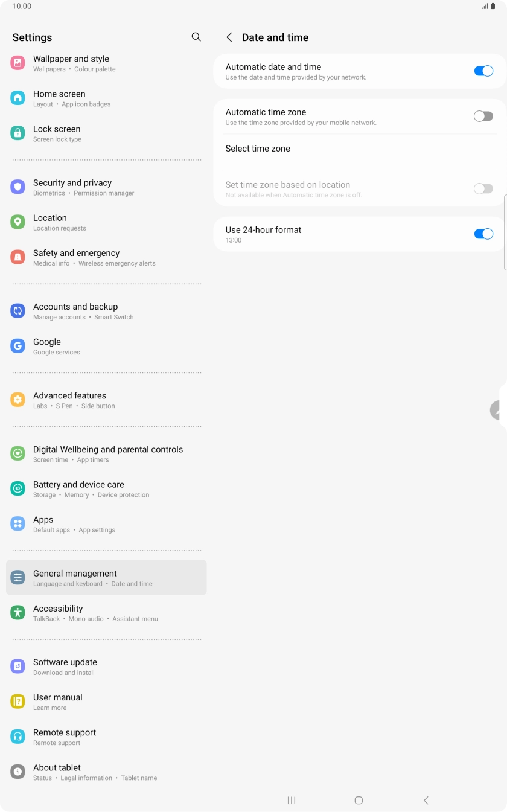Screen dimensions: 507x812
Task: Tap the Accessibility figure icon
Action: coord(18,613)
